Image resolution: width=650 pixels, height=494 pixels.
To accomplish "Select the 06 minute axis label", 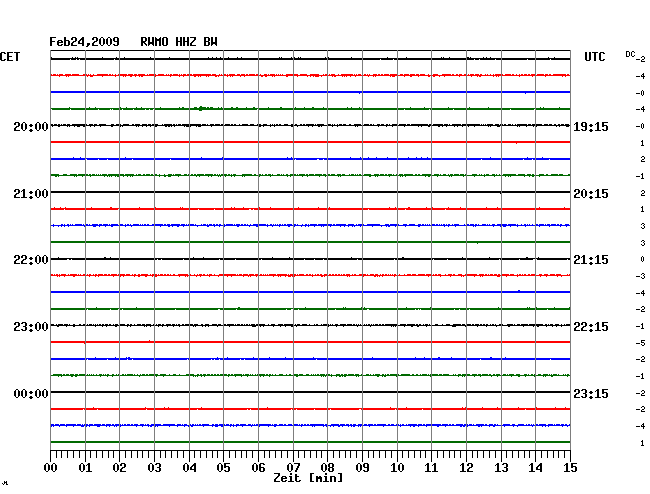I will click(258, 468).
